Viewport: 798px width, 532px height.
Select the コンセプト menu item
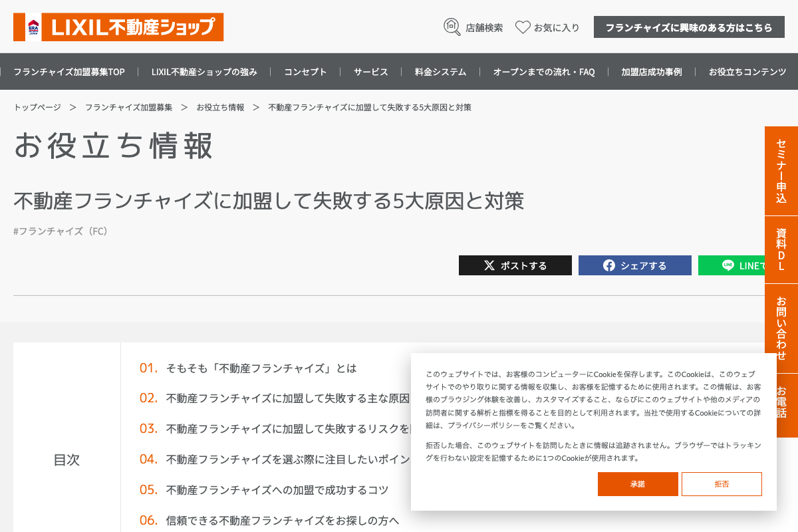point(305,72)
